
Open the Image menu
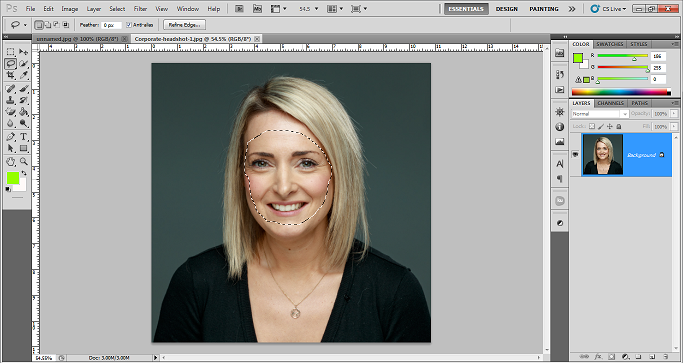[x=70, y=9]
